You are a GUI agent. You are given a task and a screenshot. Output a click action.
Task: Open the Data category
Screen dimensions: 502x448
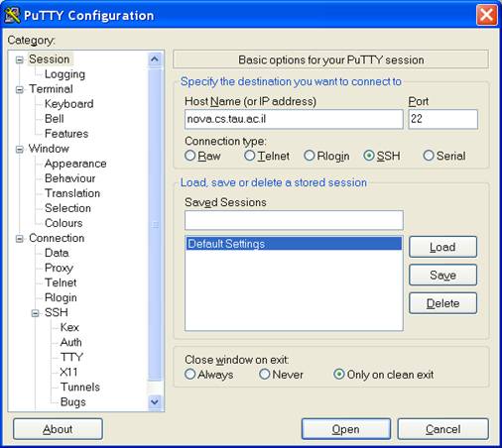57,253
